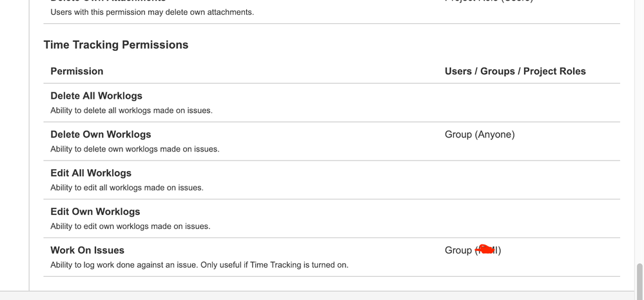Click "Ability to delete own worklogs" description
The image size is (644, 300).
[135, 149]
